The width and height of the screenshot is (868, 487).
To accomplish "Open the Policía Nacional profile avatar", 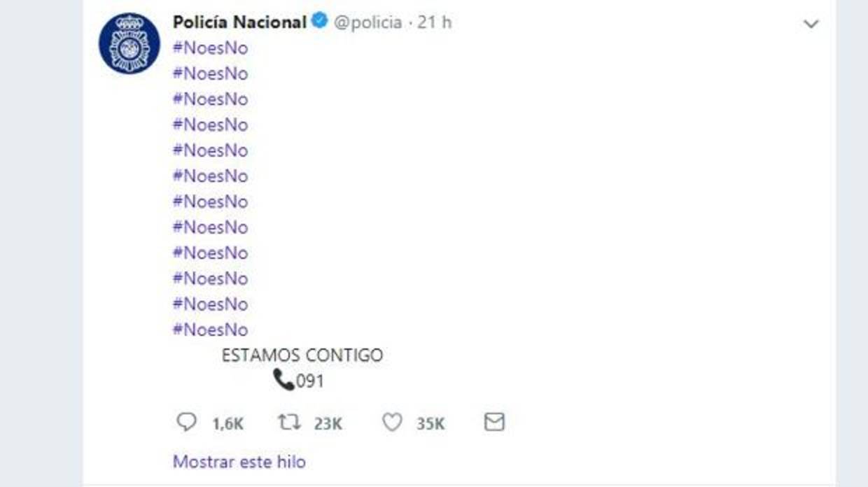I will pyautogui.click(x=129, y=43).
